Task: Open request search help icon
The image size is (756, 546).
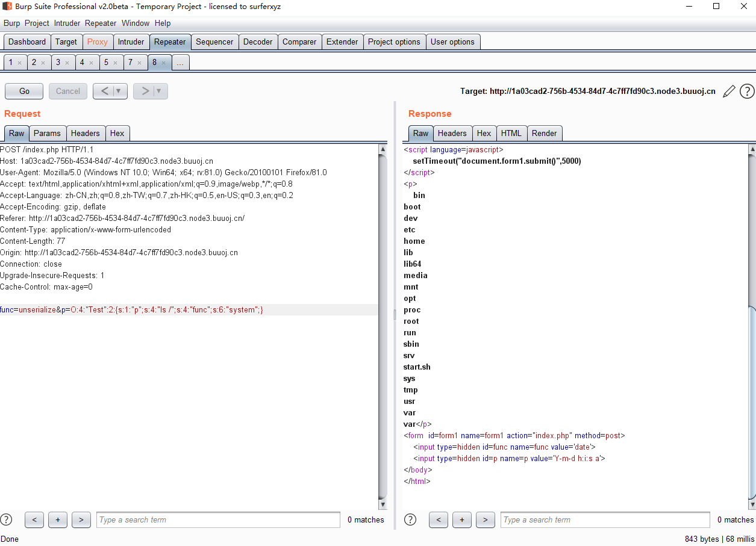Action: [x=6, y=520]
